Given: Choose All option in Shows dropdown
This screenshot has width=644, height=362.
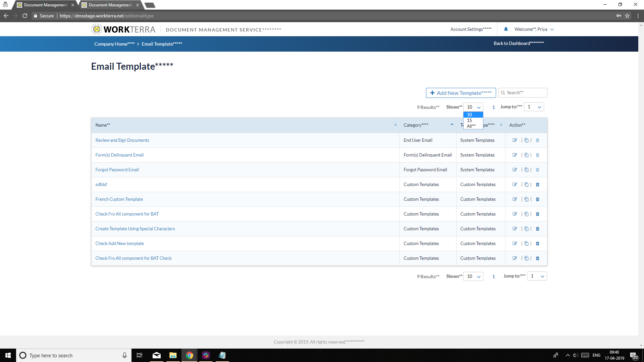Looking at the screenshot, I should coord(471,126).
